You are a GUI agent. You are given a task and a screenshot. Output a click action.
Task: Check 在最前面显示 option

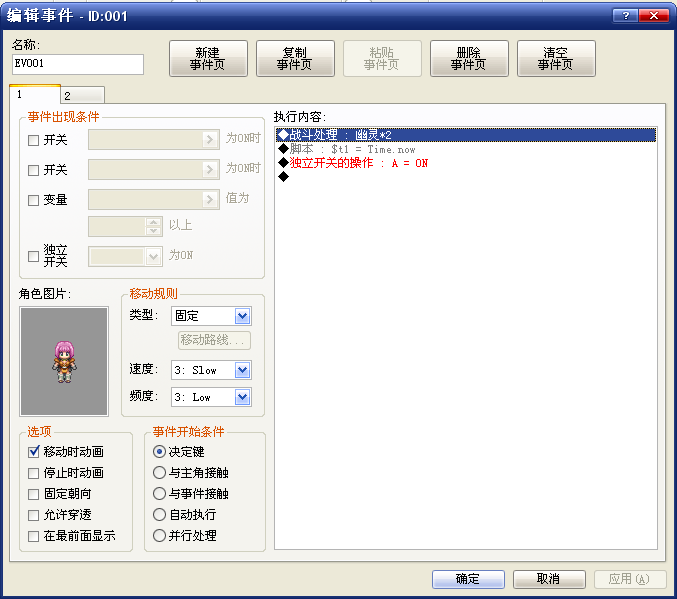coord(33,536)
